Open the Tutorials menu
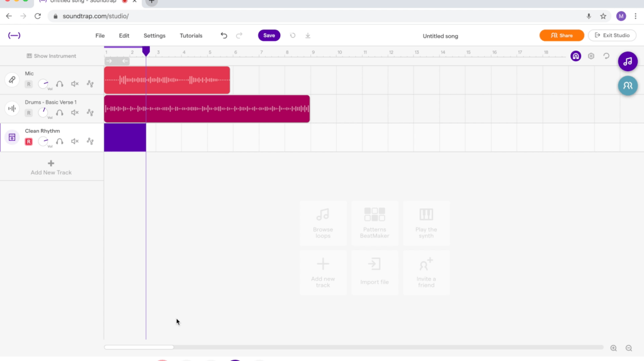Image resolution: width=644 pixels, height=361 pixels. [x=191, y=36]
